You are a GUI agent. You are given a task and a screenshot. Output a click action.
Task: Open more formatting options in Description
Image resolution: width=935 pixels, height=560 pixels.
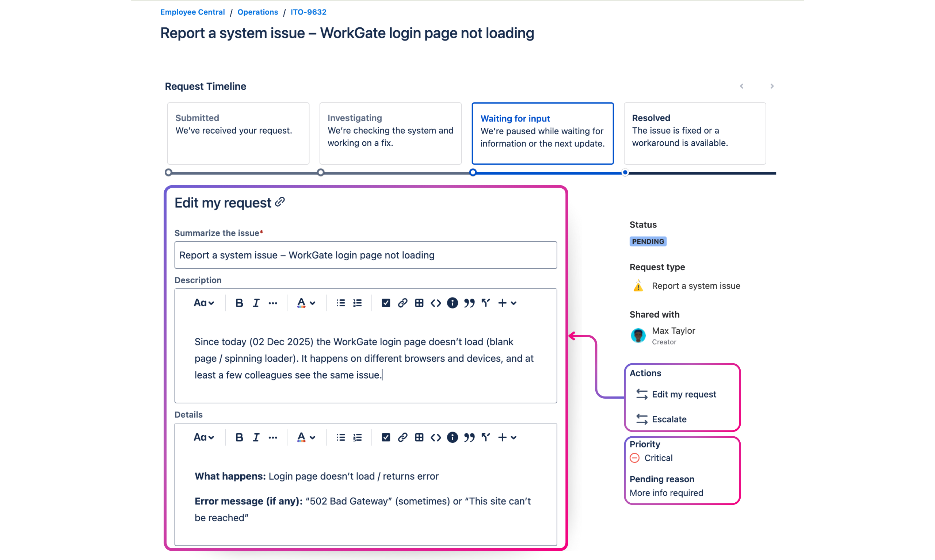(273, 303)
